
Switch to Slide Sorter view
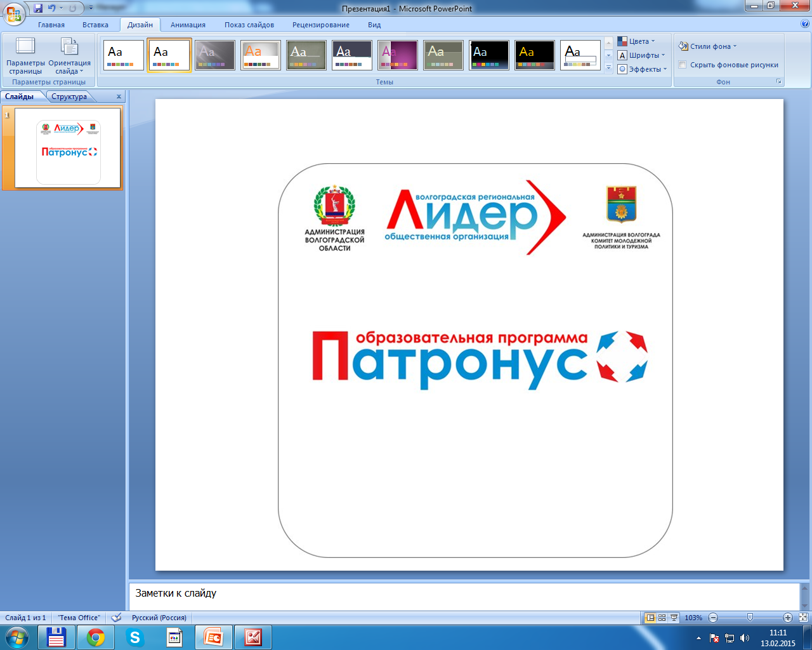pyautogui.click(x=662, y=618)
